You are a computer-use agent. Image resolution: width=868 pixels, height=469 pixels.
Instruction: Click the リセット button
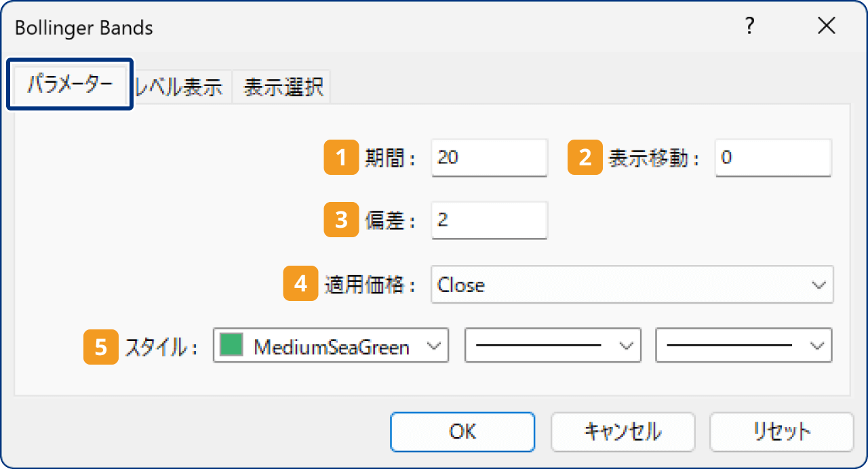(x=781, y=432)
